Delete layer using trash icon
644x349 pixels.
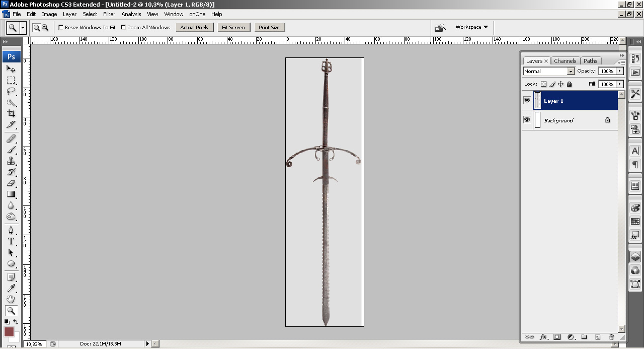tap(611, 337)
